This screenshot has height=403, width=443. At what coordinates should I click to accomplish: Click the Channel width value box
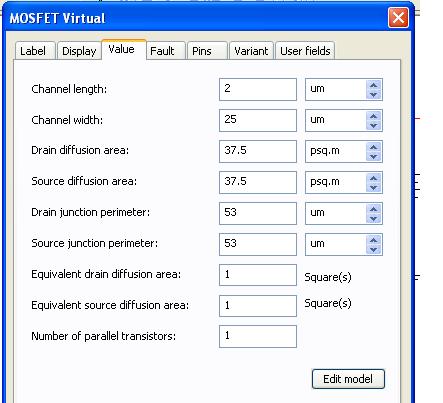tap(258, 120)
